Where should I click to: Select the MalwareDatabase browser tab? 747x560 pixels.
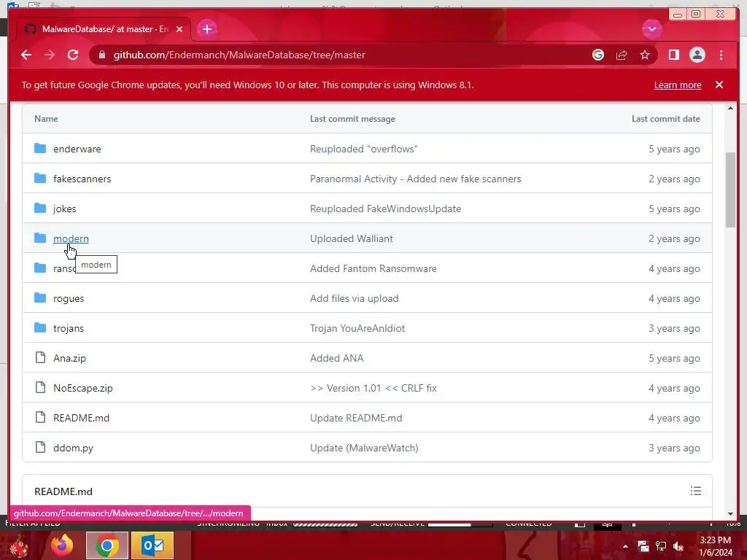pyautogui.click(x=104, y=29)
